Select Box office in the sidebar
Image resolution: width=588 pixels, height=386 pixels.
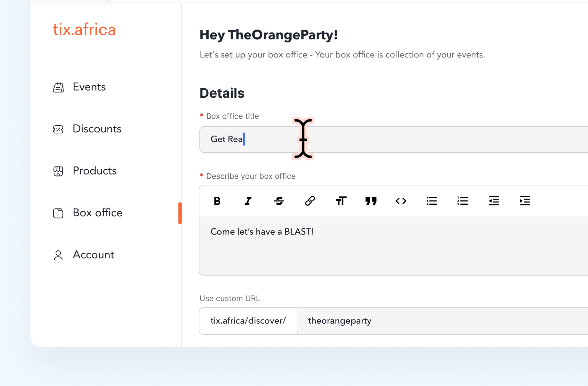pyautogui.click(x=97, y=213)
